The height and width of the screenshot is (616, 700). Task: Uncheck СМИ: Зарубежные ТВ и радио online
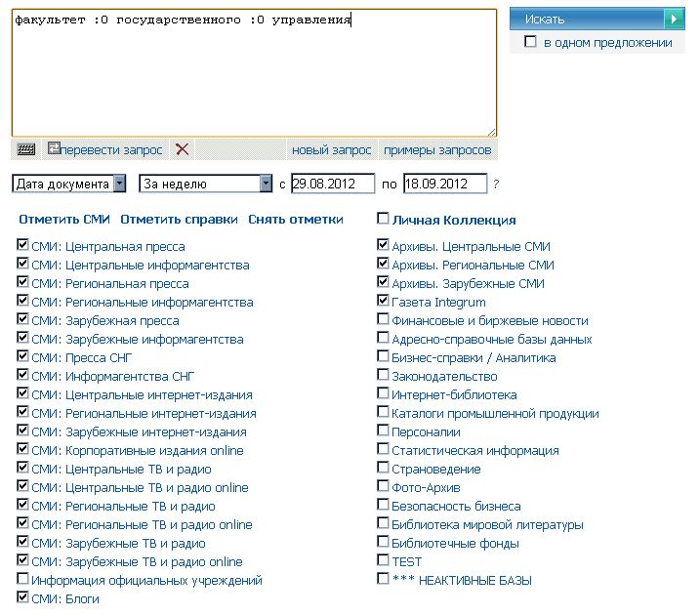tap(22, 559)
